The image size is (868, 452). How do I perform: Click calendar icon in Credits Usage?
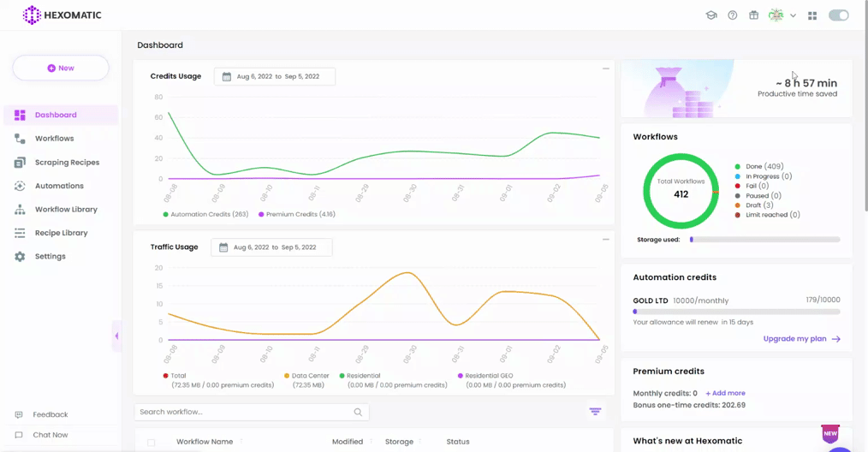[226, 76]
